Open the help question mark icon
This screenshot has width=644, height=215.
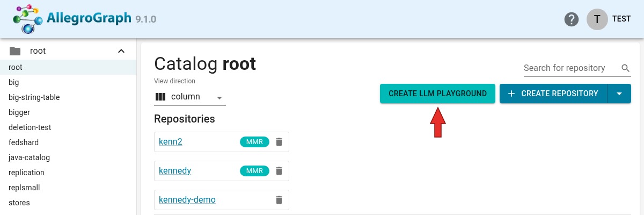pos(572,19)
